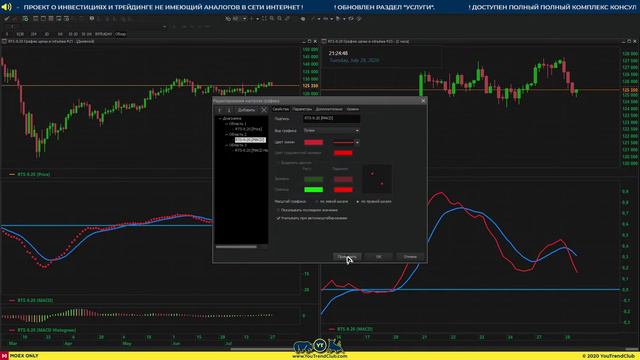Switch to the 'Дополнительно' tab
This screenshot has height=360, width=640.
(329, 109)
